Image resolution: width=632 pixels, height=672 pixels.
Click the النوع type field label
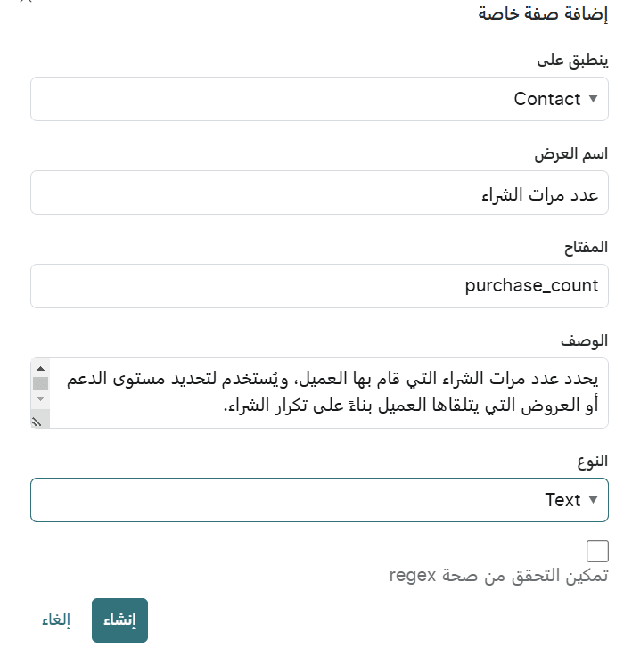coord(593,461)
